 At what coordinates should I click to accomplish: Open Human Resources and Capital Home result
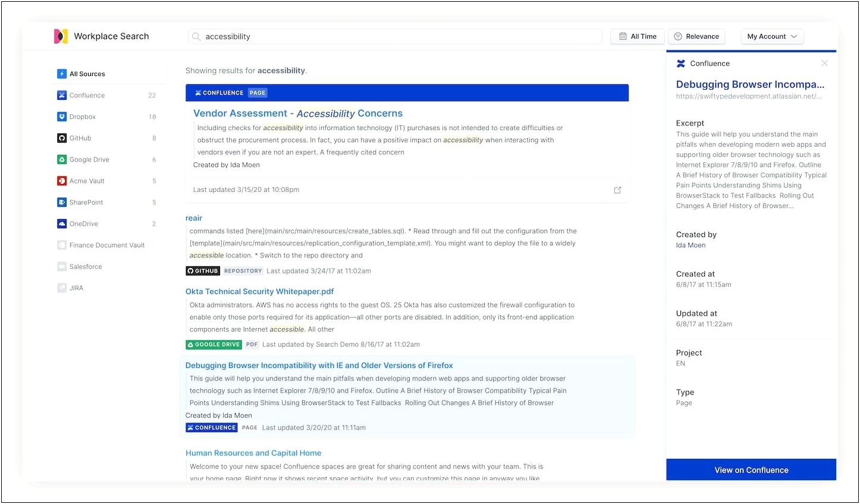point(253,453)
